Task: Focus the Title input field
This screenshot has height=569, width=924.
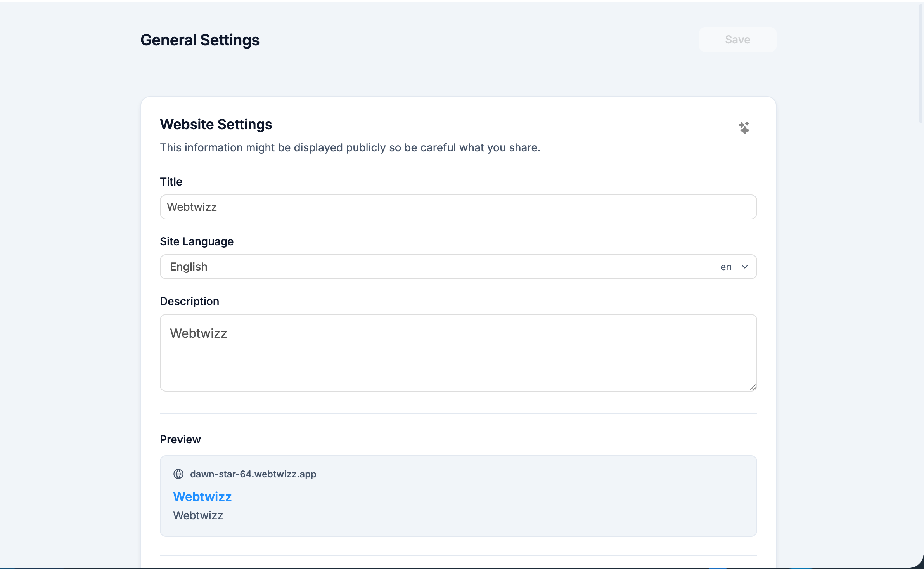Action: coord(458,207)
